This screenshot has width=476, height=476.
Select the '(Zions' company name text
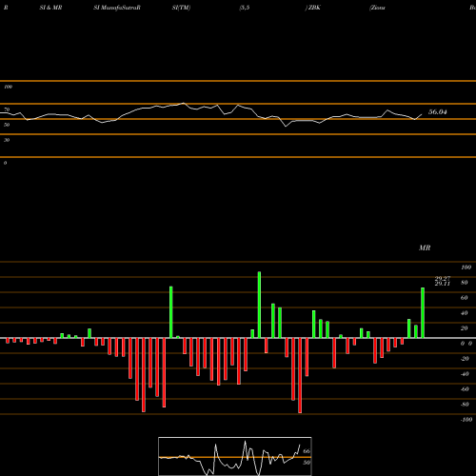(x=377, y=8)
